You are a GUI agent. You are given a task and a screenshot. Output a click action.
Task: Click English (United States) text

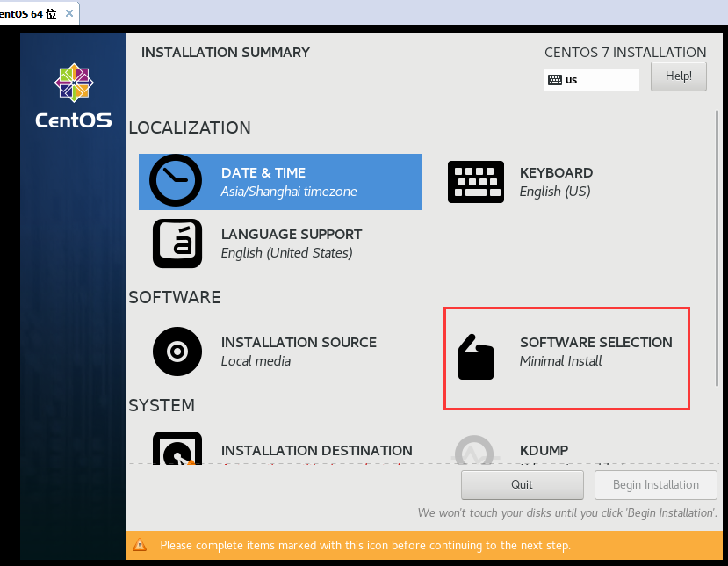tap(286, 253)
